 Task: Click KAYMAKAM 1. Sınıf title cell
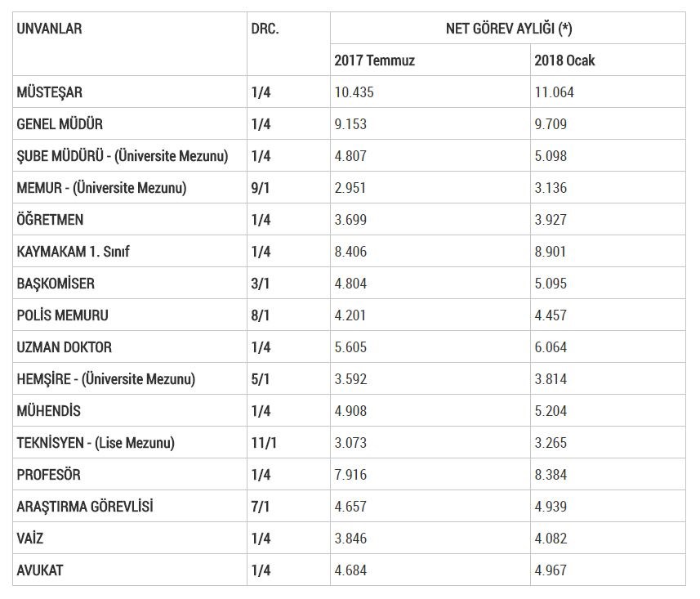coord(74,252)
